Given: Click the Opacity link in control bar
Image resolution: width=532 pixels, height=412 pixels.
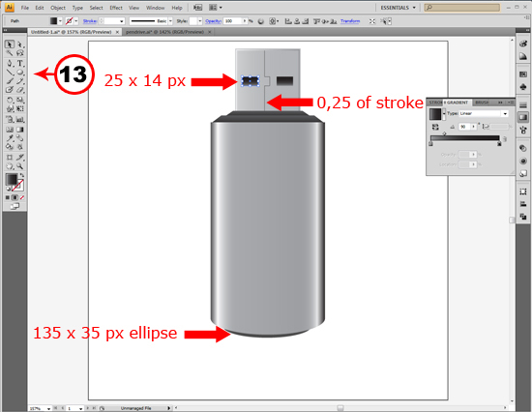Looking at the screenshot, I should (213, 21).
